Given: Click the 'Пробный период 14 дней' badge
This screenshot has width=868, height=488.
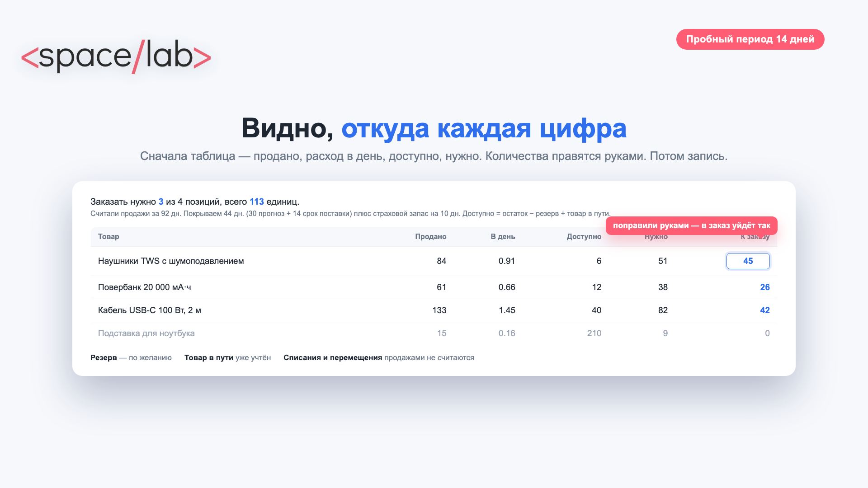Looking at the screenshot, I should point(750,39).
